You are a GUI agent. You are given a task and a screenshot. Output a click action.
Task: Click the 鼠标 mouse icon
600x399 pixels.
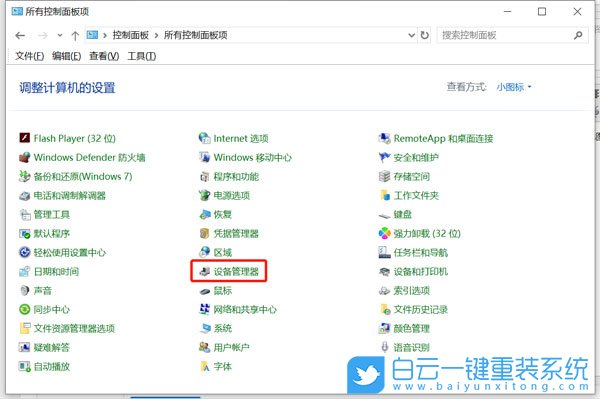point(205,291)
